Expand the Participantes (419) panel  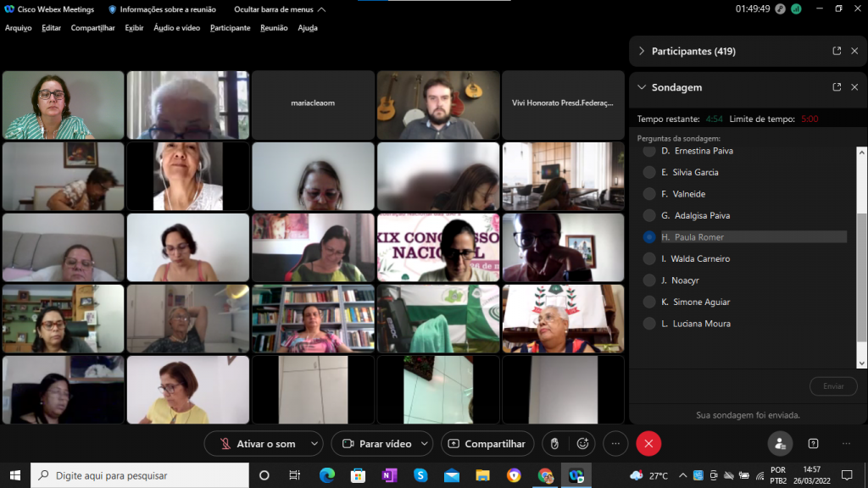click(642, 51)
